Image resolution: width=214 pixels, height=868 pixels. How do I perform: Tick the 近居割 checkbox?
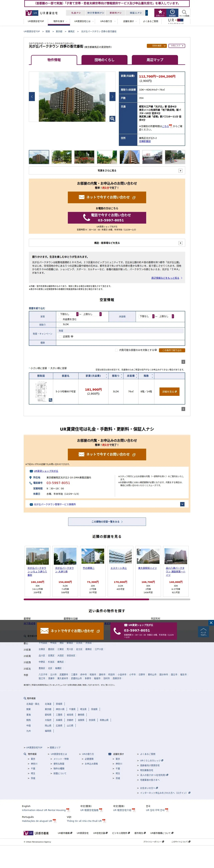(60, 336)
